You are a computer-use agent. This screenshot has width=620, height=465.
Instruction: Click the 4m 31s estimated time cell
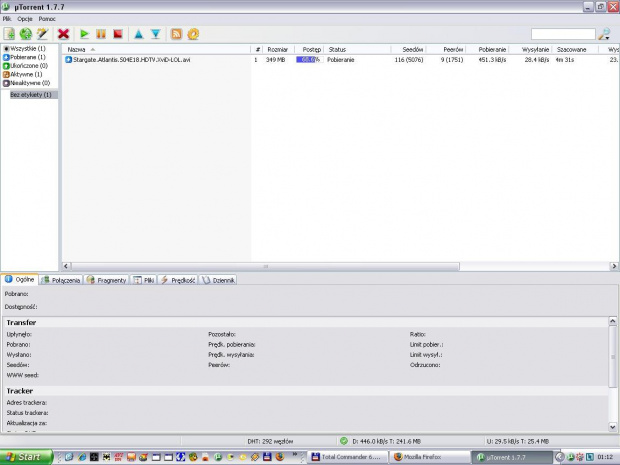tap(565, 60)
